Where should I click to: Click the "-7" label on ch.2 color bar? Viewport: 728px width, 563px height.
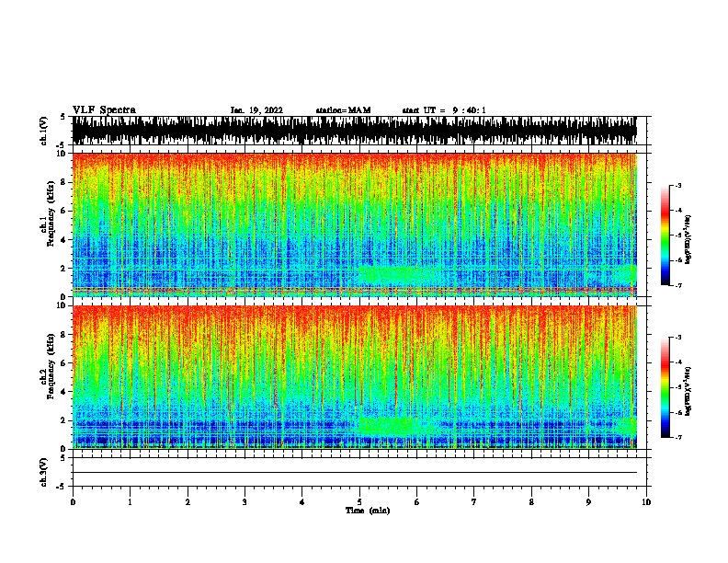point(678,438)
